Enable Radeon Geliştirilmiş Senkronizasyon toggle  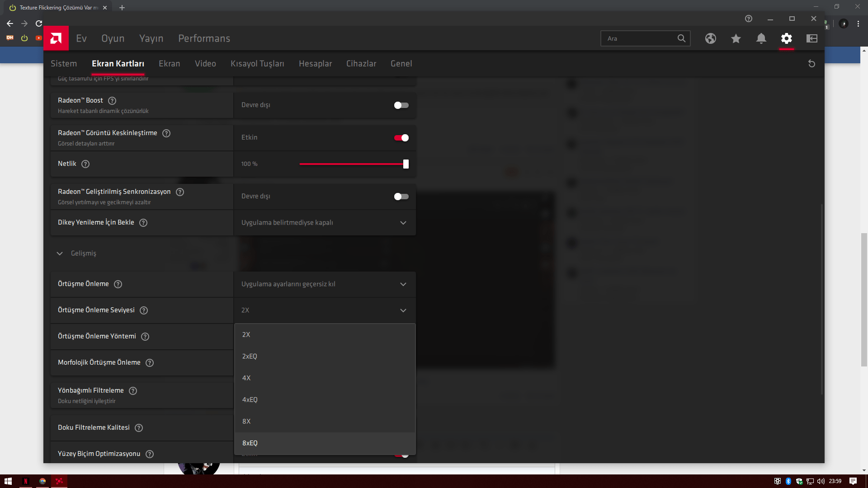(x=401, y=197)
